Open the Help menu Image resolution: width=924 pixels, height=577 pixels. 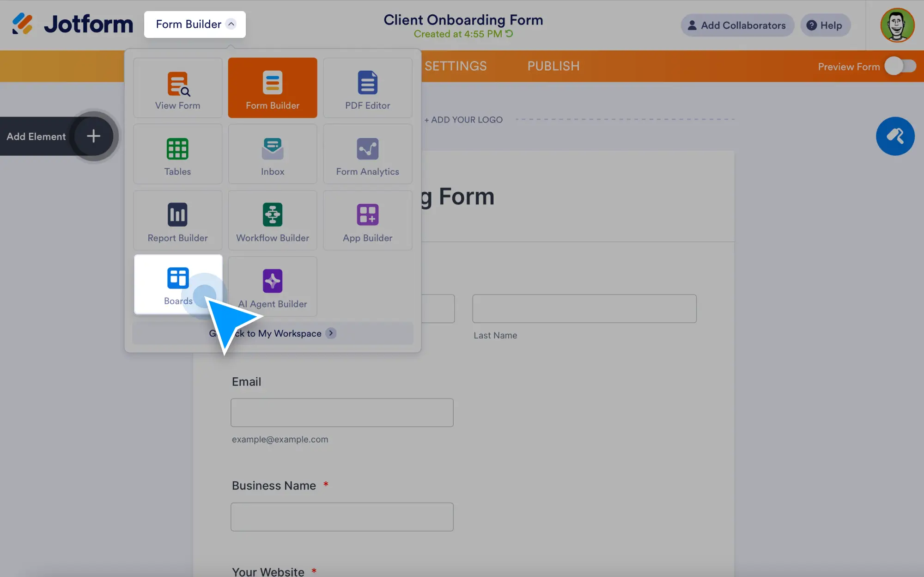tap(826, 25)
